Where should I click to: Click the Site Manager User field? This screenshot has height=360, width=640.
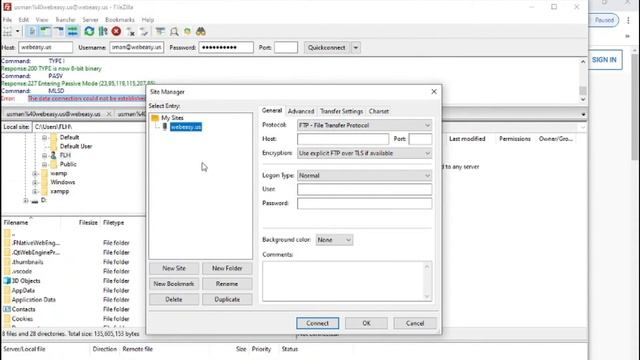[364, 189]
